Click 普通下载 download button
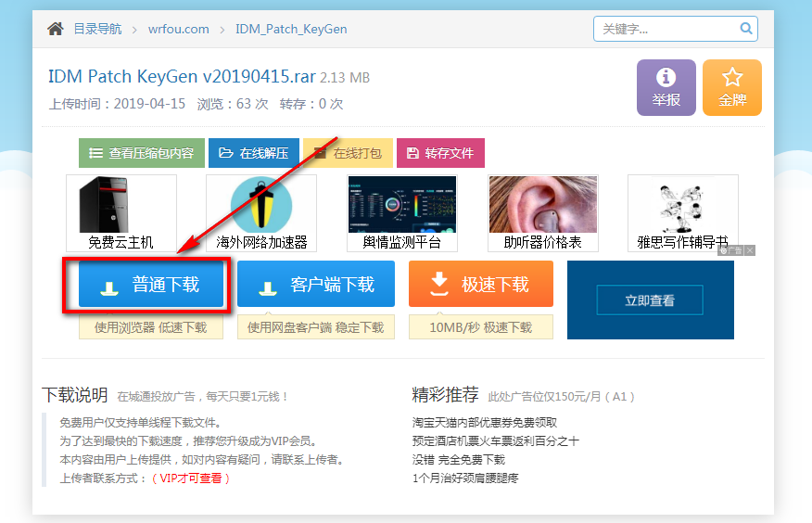Viewport: 812px width, 523px height. [151, 285]
